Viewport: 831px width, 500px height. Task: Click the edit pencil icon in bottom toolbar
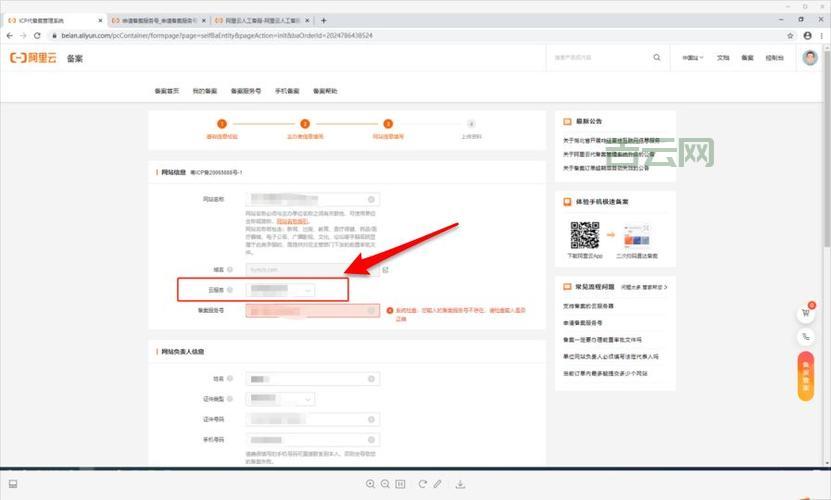click(x=437, y=485)
